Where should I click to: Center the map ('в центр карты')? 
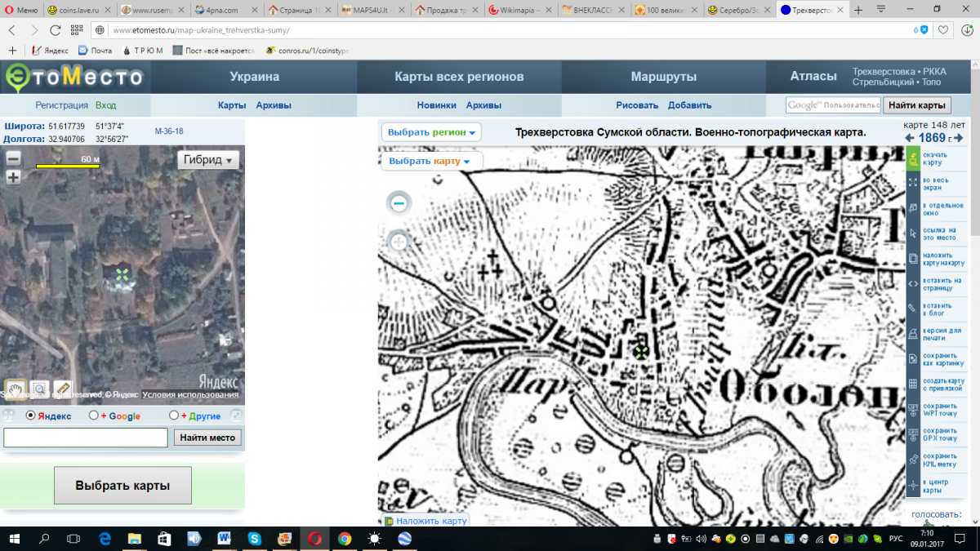pos(913,486)
